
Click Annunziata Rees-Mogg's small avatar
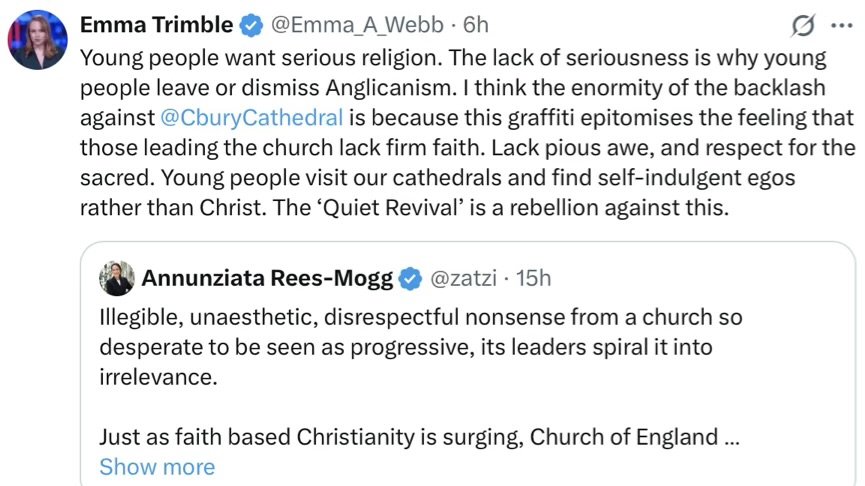point(117,279)
